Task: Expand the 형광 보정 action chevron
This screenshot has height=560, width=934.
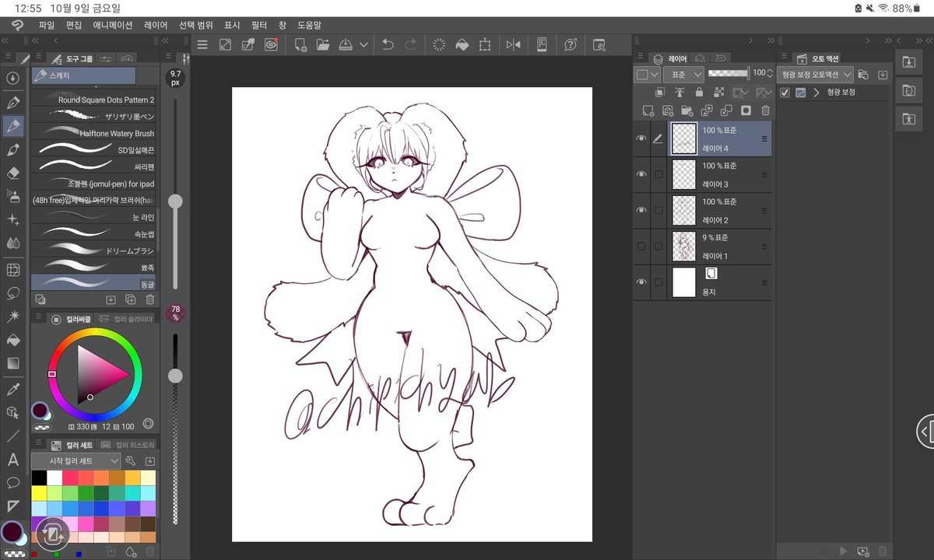Action: click(x=816, y=93)
